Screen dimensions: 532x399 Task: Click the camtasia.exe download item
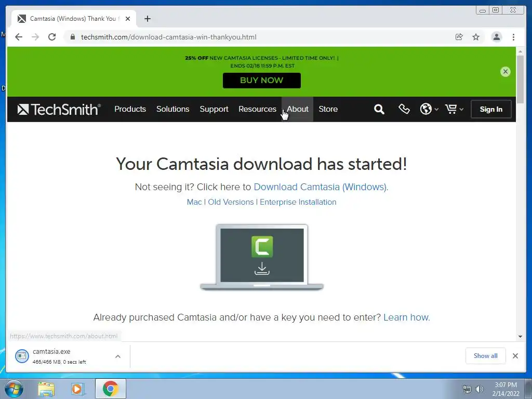68,356
